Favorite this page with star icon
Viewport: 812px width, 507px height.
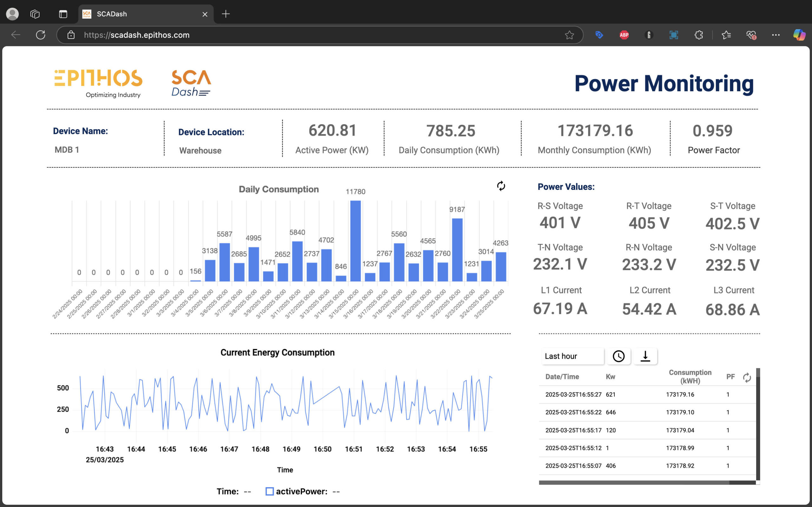pyautogui.click(x=569, y=35)
